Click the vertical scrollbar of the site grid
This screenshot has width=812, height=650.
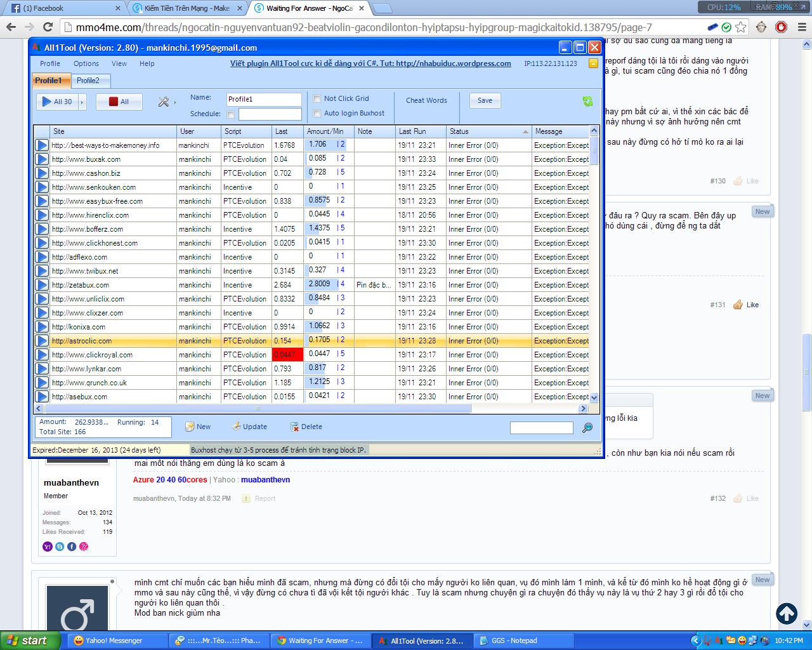[x=594, y=263]
